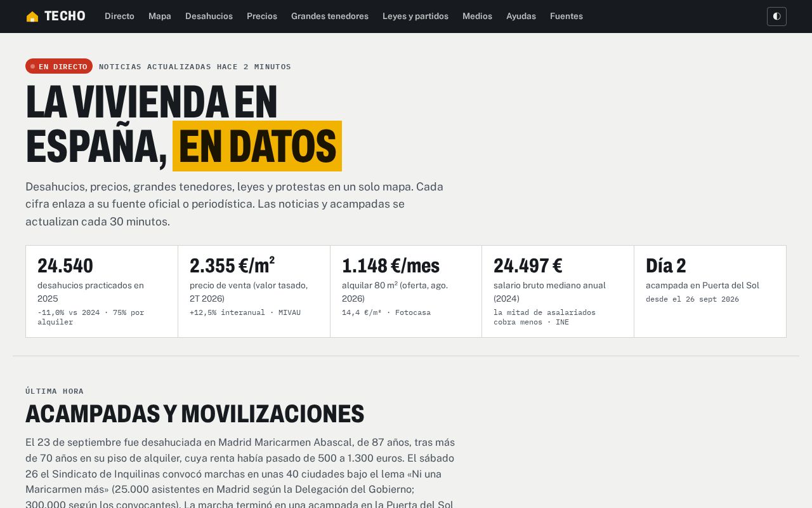Open the 24.497 € salary card
This screenshot has width=812, height=508.
558,291
